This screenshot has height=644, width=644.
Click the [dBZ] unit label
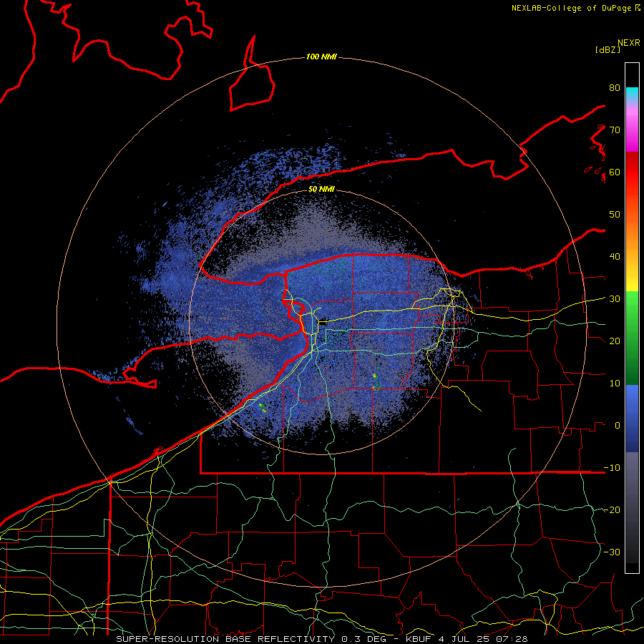coord(608,50)
